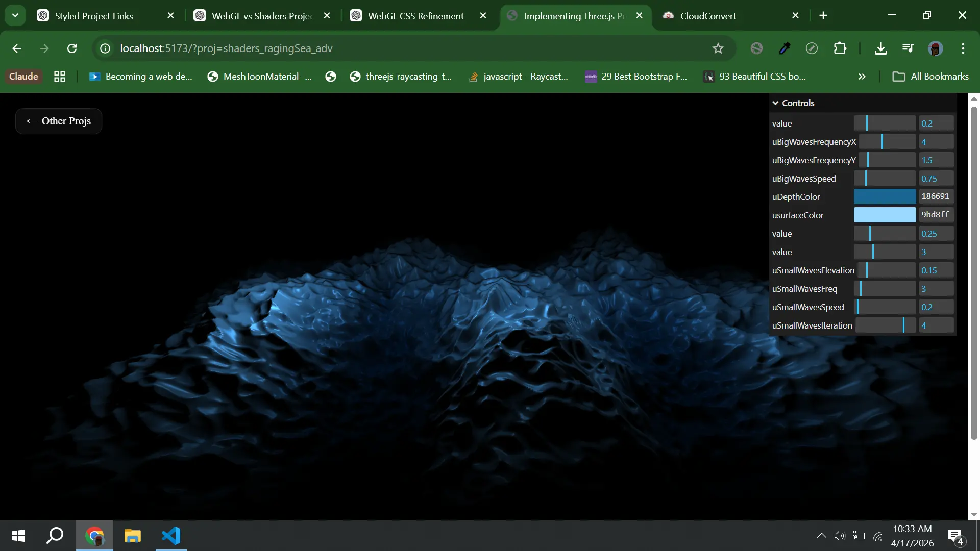Image resolution: width=980 pixels, height=551 pixels.
Task: Click the bookmark star icon
Action: pos(718,48)
